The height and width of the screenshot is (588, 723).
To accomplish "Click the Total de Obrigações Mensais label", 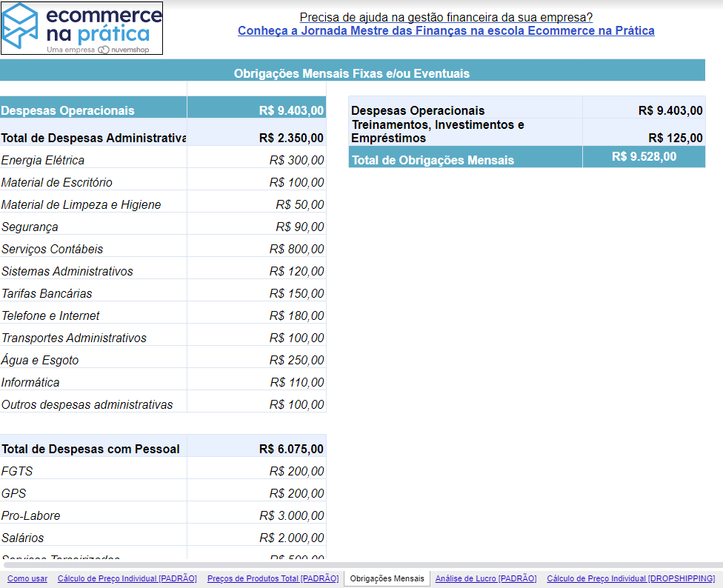I will click(465, 157).
